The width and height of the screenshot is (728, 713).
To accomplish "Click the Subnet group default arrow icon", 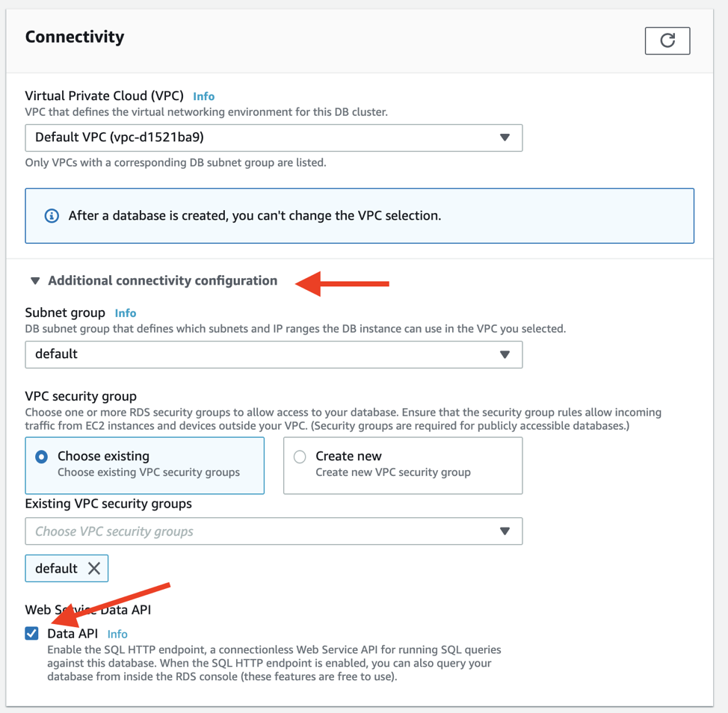I will click(x=505, y=354).
